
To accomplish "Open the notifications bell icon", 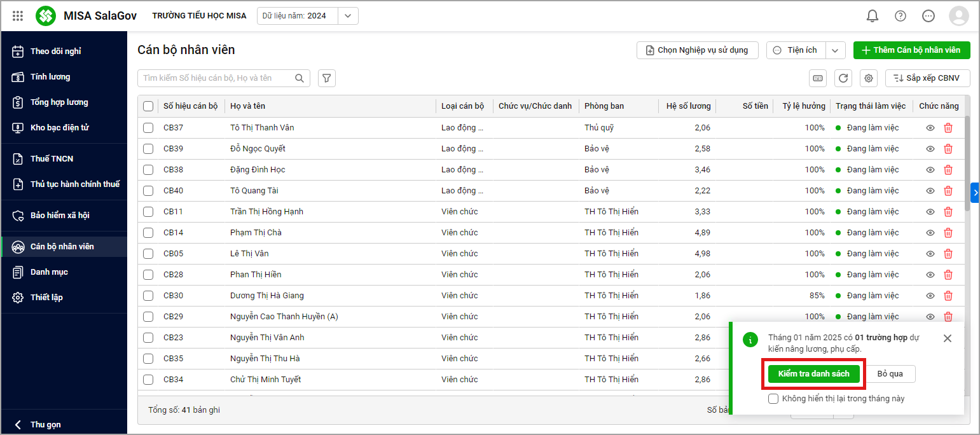I will (x=872, y=16).
